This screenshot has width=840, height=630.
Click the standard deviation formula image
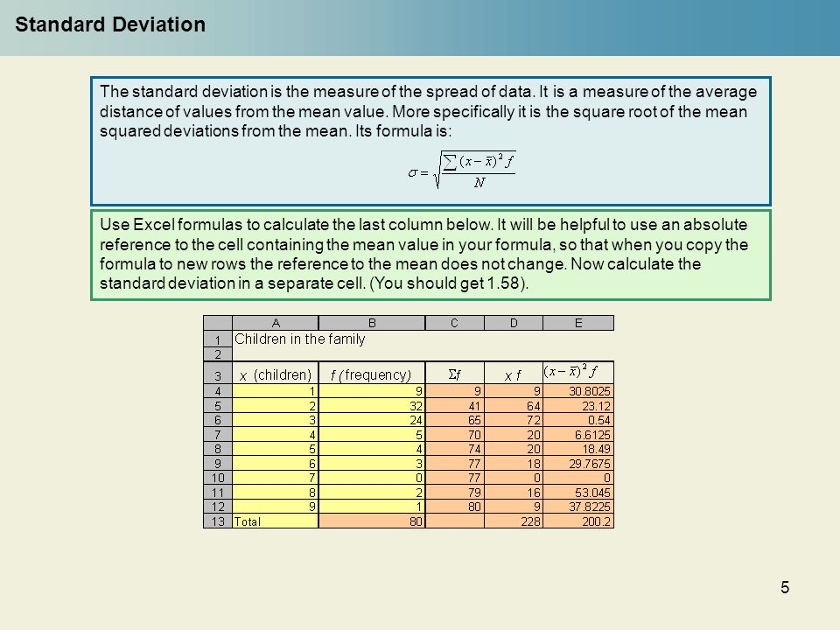(x=462, y=170)
